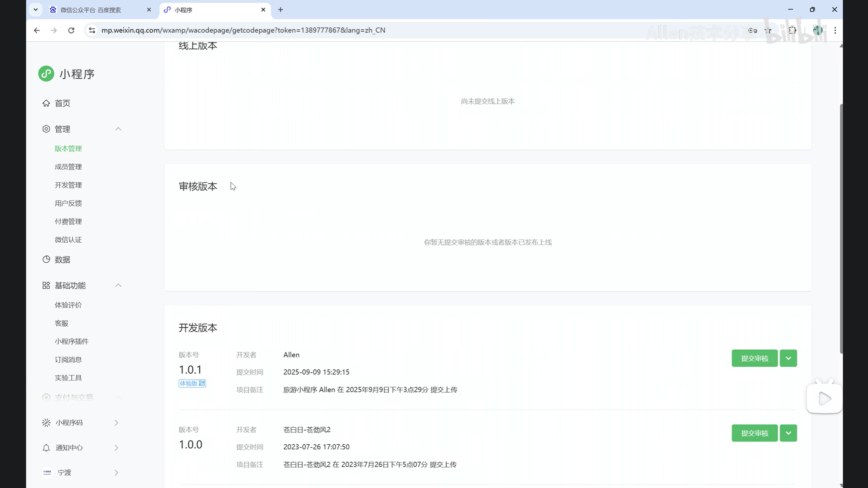Open 开发管理 sidebar link

click(x=68, y=185)
